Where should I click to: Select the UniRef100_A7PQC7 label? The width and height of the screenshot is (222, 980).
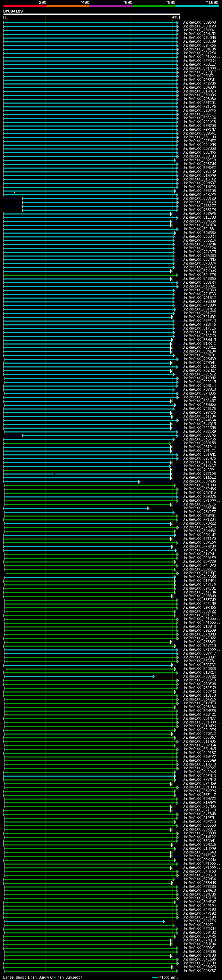pos(199,72)
